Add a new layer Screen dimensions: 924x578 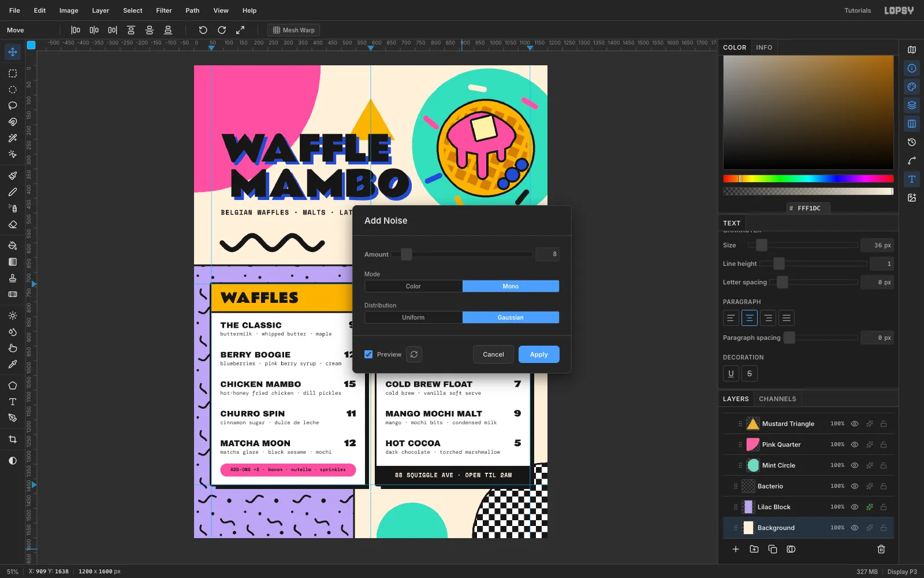[736, 549]
